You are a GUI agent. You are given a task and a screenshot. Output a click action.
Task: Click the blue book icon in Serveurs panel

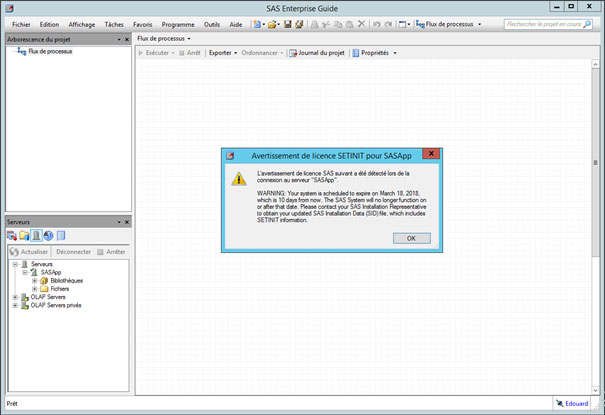point(61,236)
